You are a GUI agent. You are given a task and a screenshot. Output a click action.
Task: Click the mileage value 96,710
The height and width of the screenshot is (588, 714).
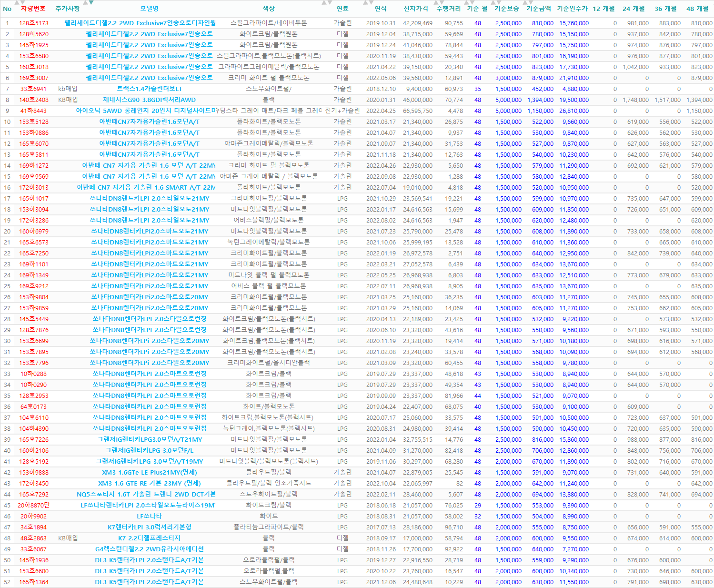[454, 527]
